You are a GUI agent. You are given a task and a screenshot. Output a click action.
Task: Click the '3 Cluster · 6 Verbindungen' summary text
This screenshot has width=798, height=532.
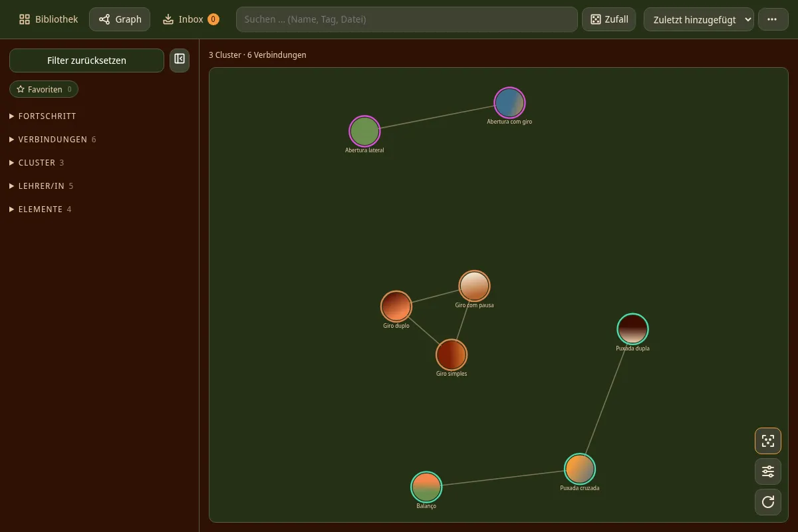pos(257,55)
